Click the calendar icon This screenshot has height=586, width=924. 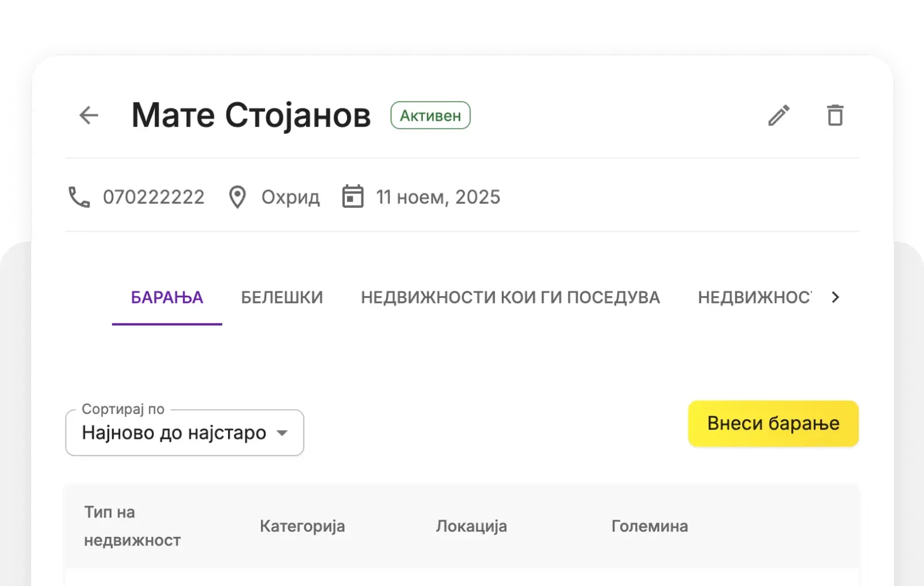(x=353, y=197)
